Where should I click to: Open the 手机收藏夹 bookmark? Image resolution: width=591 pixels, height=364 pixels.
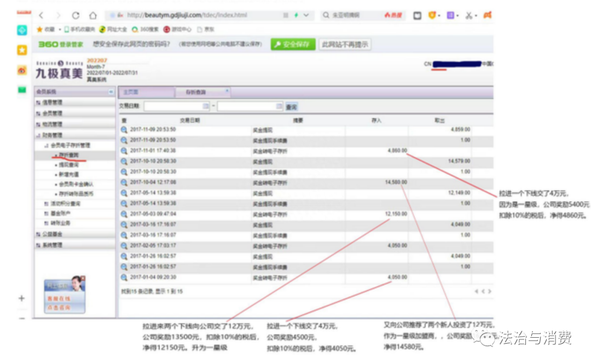(x=79, y=30)
